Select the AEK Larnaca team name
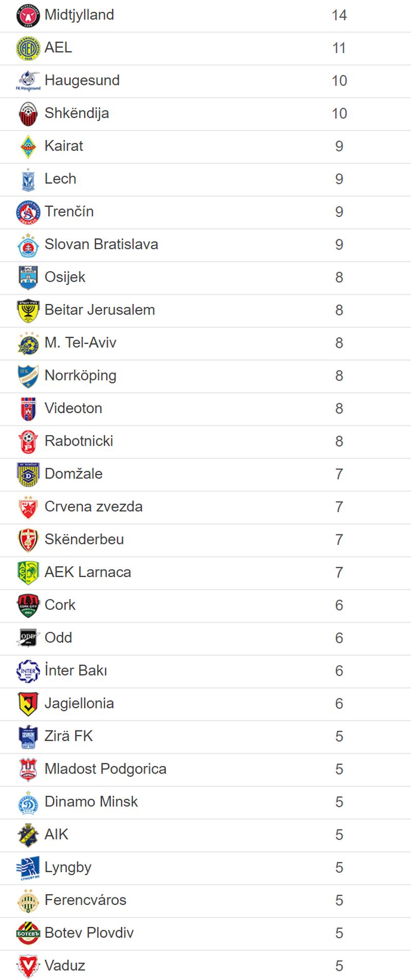This screenshot has height=980, width=411. pos(88,572)
